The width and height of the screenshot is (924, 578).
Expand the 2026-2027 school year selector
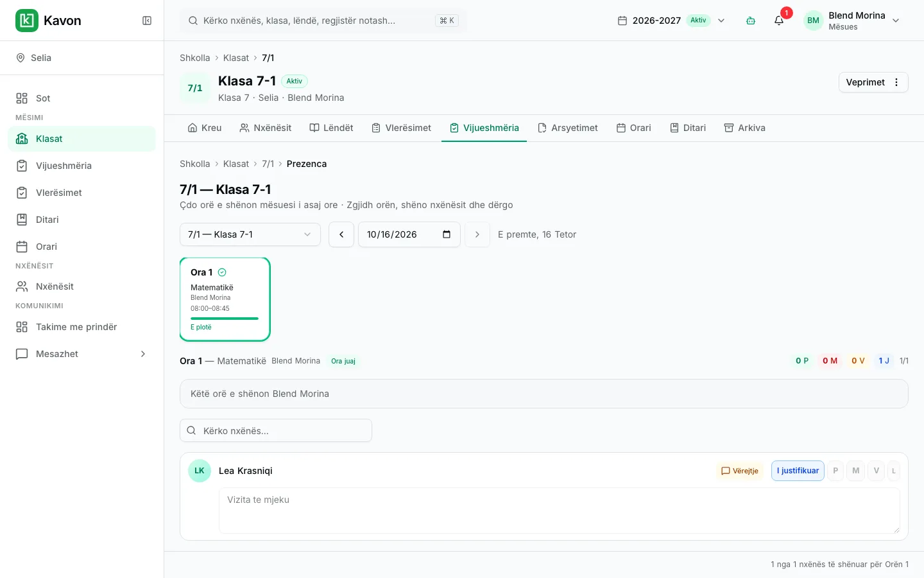671,21
